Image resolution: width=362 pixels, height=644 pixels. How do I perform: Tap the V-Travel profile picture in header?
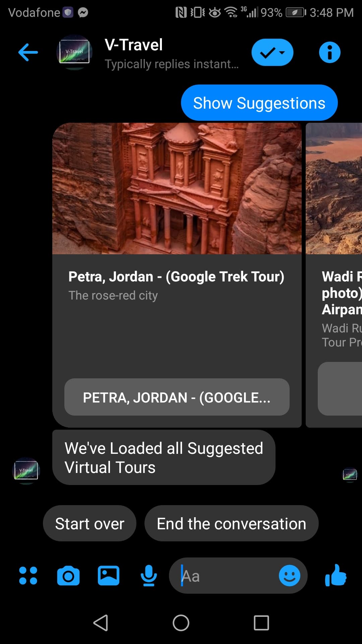[74, 52]
